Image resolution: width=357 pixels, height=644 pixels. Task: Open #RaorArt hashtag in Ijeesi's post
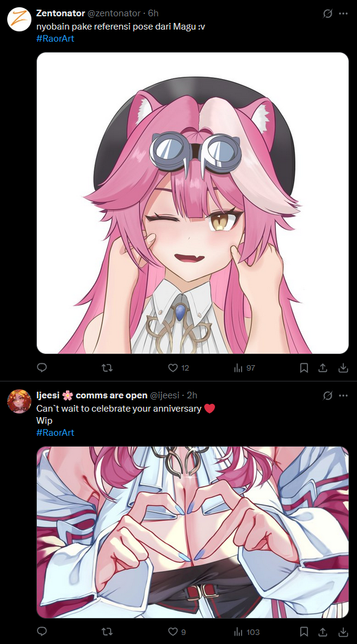tap(55, 433)
